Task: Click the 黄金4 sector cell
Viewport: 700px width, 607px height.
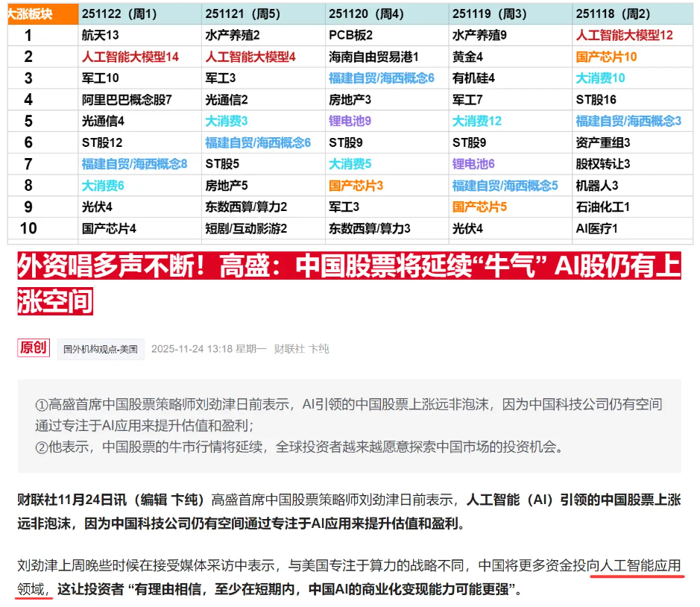Action: pyautogui.click(x=468, y=57)
